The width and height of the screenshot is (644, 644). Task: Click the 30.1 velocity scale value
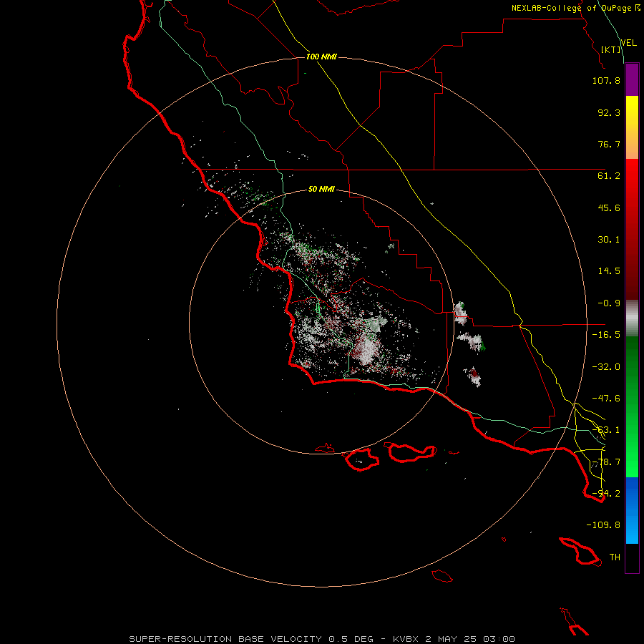[609, 240]
